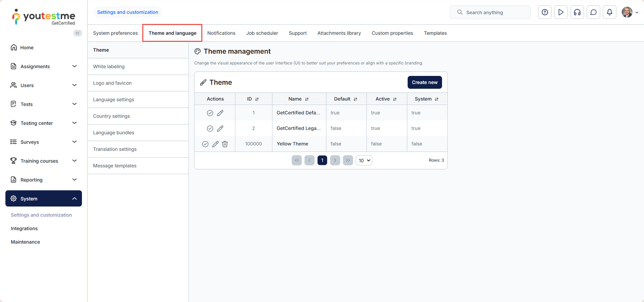Open rows-per-page dropdown showing 10
The image size is (644, 302).
click(364, 161)
